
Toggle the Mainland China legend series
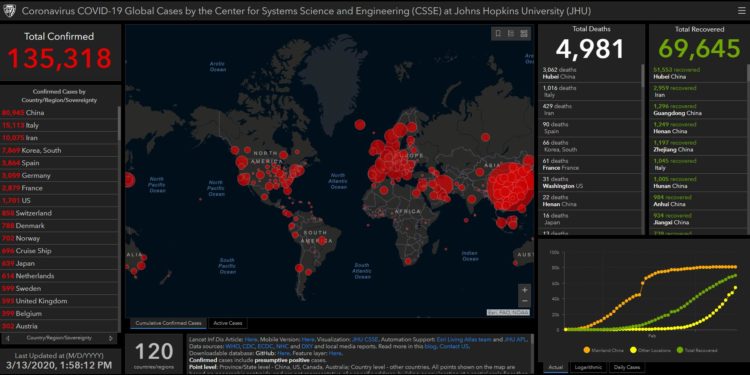tap(603, 350)
